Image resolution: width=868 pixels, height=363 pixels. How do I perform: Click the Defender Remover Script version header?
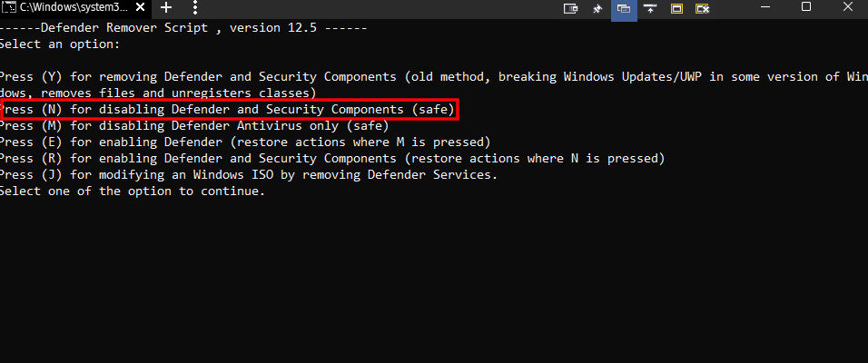click(x=183, y=27)
